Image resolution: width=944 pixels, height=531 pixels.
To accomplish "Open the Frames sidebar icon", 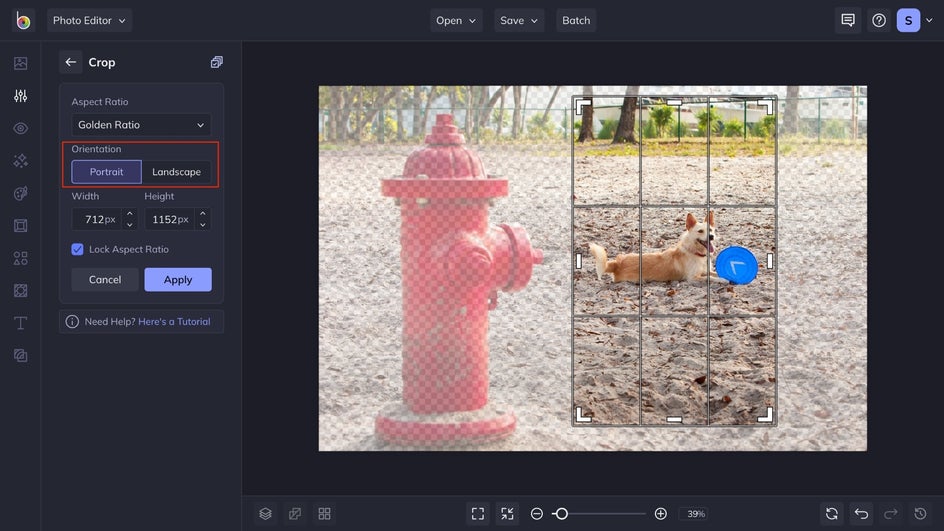I will point(20,226).
